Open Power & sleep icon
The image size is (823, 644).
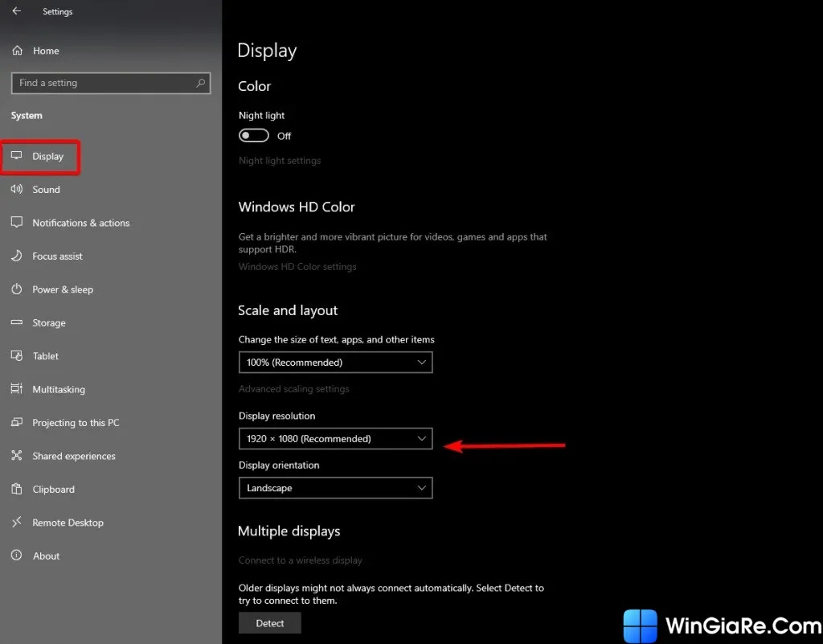click(17, 289)
